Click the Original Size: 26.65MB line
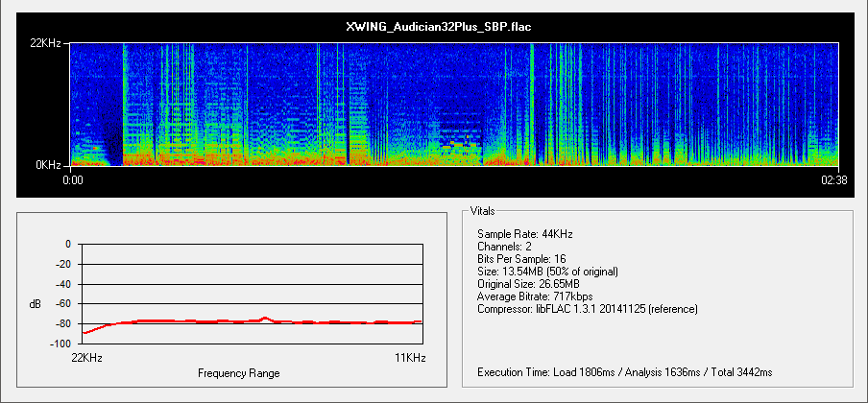The image size is (868, 403). pos(527,284)
